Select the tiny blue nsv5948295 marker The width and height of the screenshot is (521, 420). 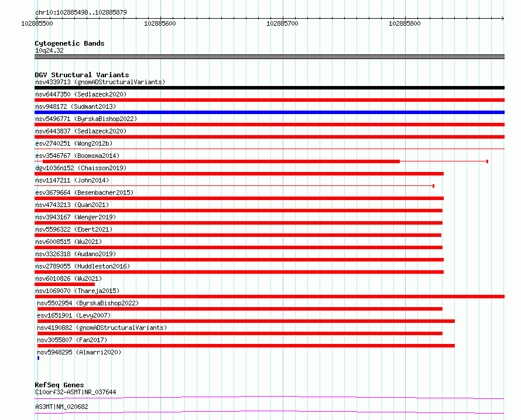(38, 358)
